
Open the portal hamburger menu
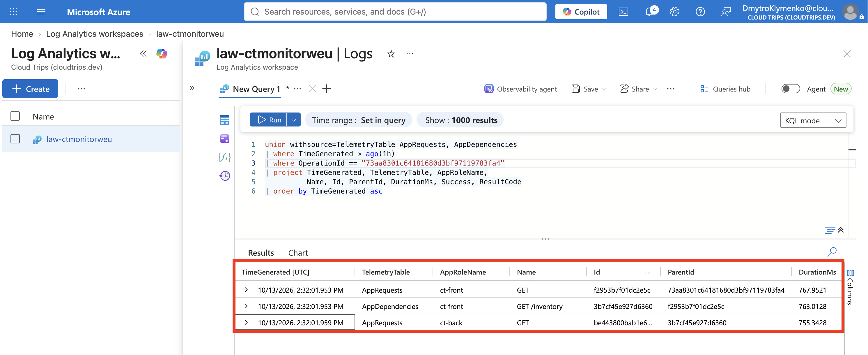(x=41, y=12)
